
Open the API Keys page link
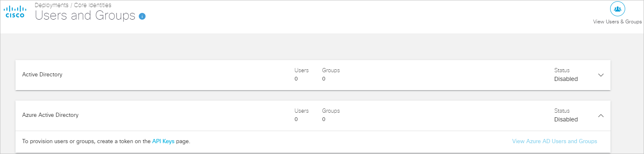pos(163,141)
